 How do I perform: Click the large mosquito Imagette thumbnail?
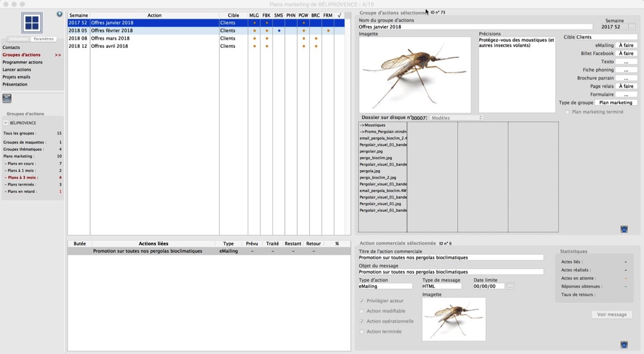pyautogui.click(x=415, y=75)
